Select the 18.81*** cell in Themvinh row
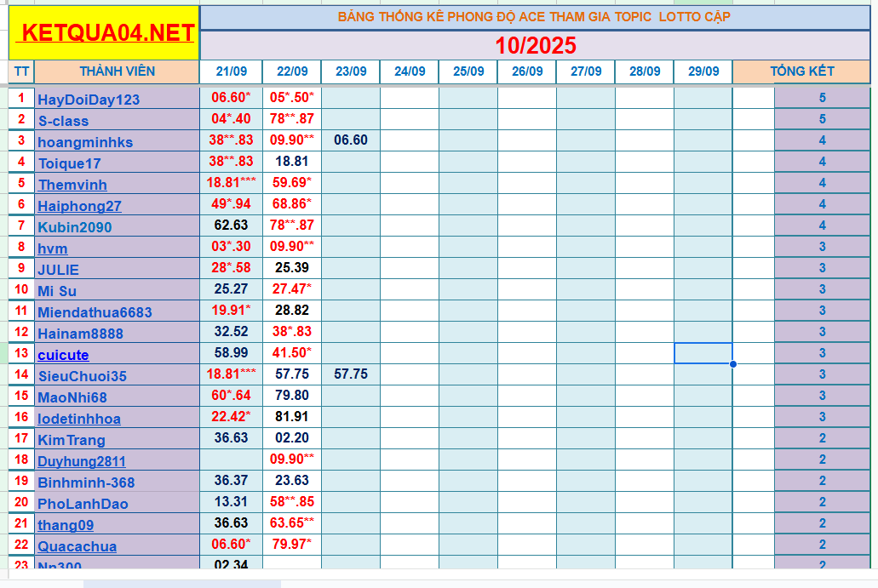Image resolution: width=878 pixels, height=588 pixels. pyautogui.click(x=231, y=183)
